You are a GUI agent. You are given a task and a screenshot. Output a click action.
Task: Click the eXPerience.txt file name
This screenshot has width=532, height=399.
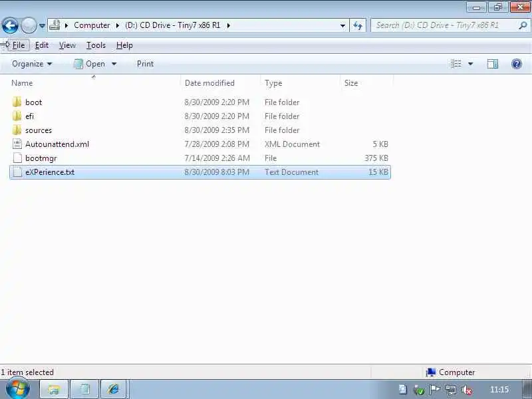(50, 172)
